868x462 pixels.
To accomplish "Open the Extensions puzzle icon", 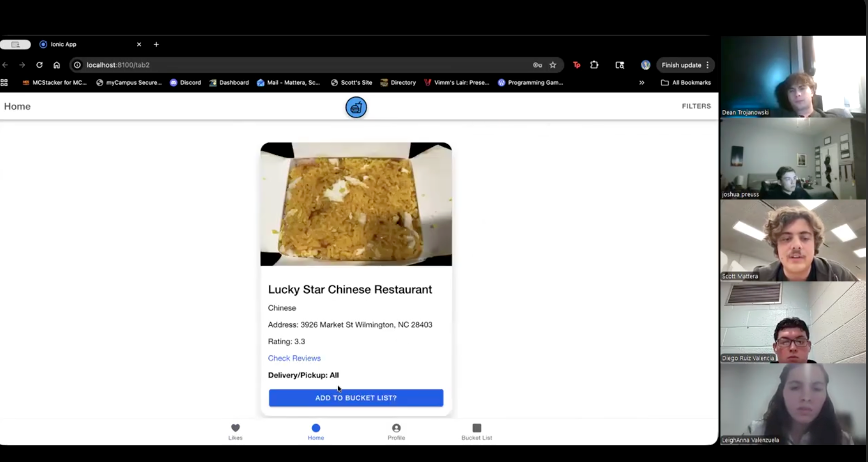I will (594, 65).
